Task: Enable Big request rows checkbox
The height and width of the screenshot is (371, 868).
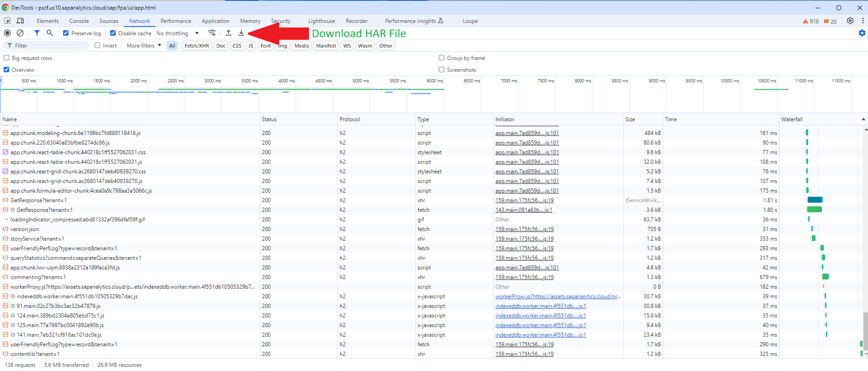Action: [x=6, y=58]
